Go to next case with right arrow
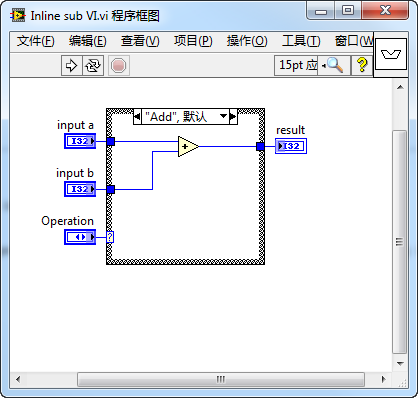This screenshot has height=398, width=418. 233,117
